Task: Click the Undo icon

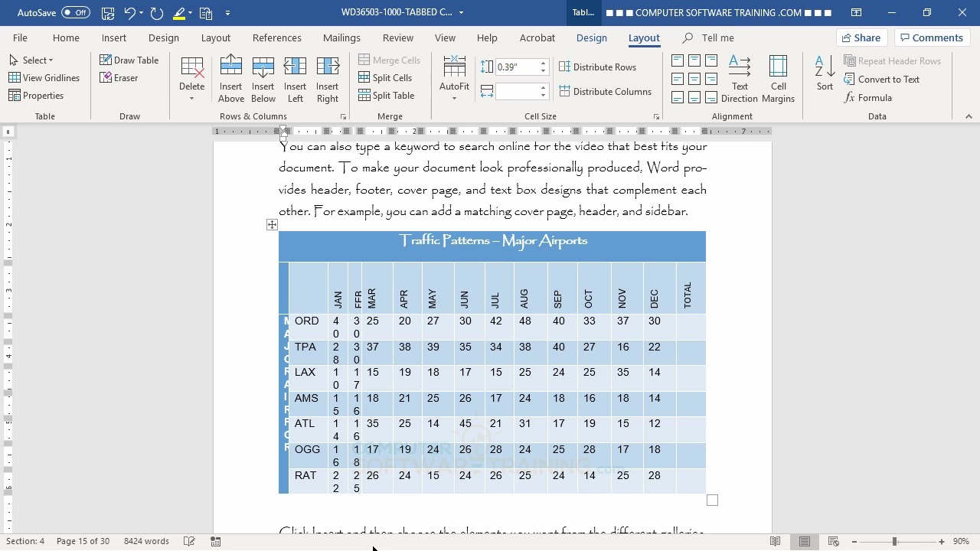Action: 129,13
